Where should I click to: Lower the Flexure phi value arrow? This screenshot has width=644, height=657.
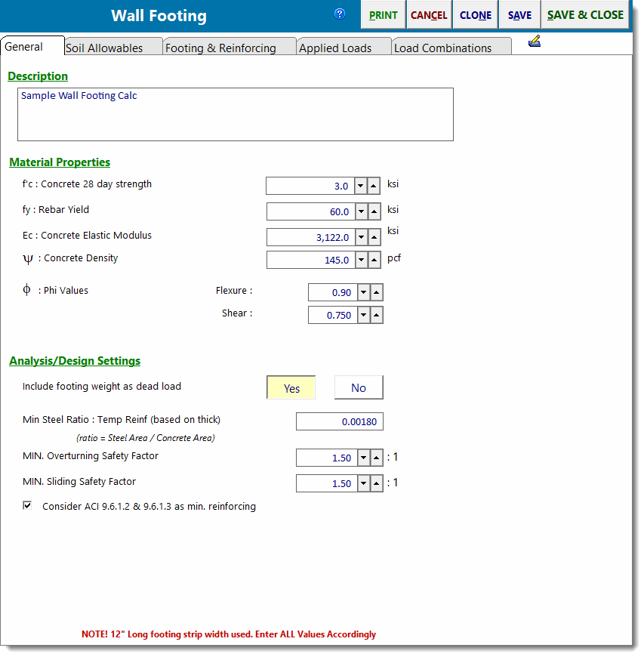(363, 292)
